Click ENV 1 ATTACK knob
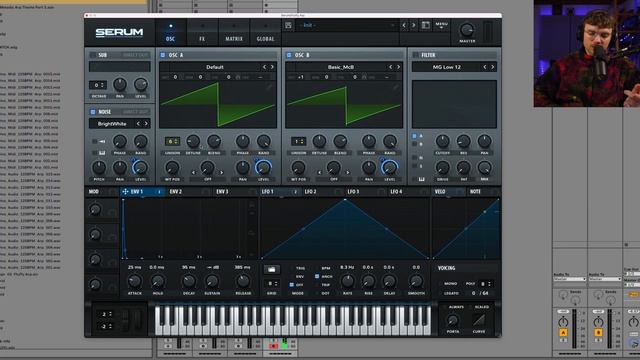The width and height of the screenshot is (640, 360). click(135, 281)
